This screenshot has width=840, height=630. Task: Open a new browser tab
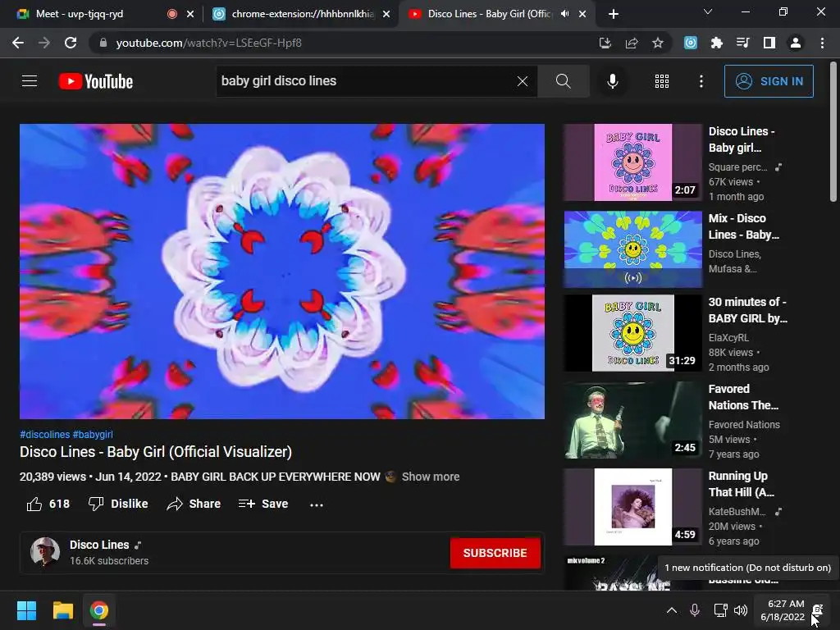pos(614,14)
